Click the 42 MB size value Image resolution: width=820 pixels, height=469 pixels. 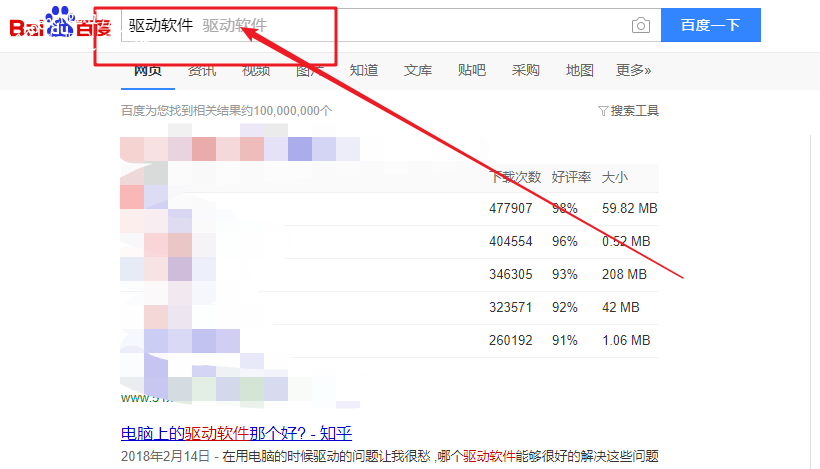[x=621, y=307]
